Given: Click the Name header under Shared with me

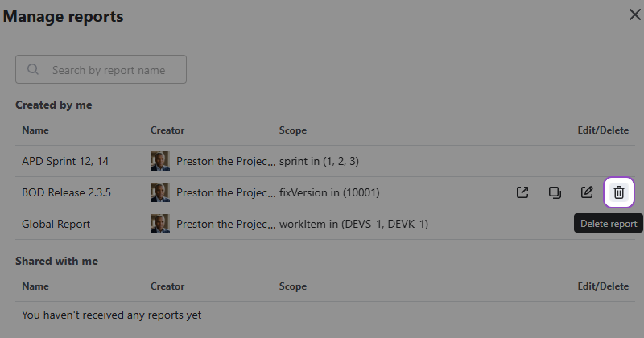Looking at the screenshot, I should click(x=35, y=286).
